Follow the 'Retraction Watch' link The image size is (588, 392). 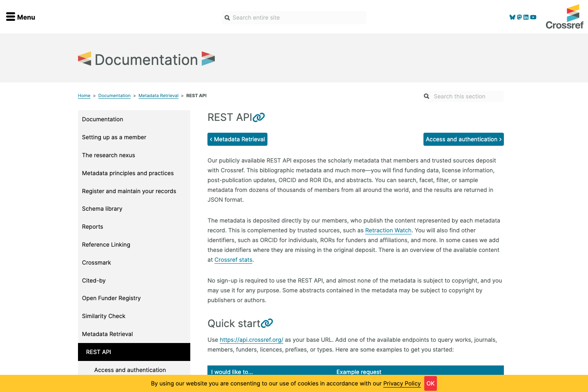pos(388,230)
